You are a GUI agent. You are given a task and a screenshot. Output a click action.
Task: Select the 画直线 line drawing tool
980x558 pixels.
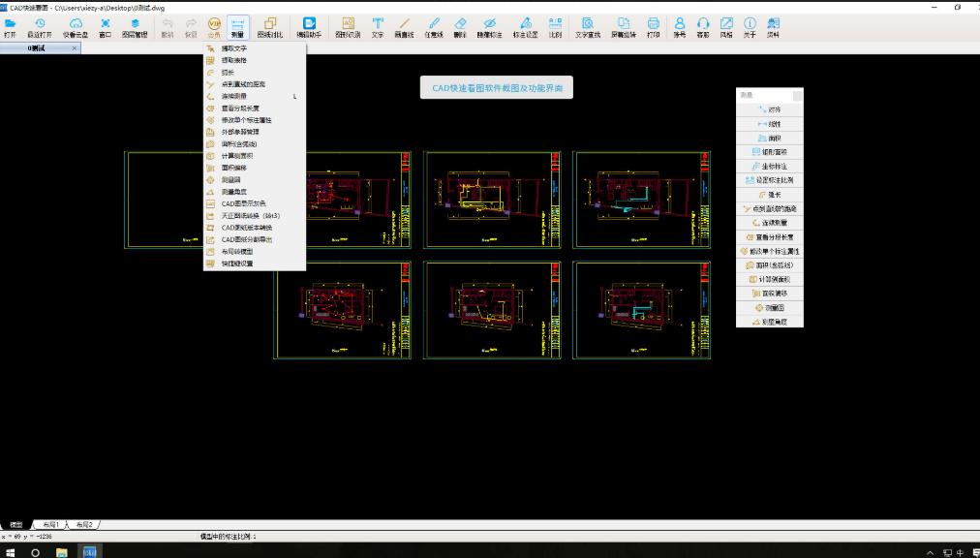pos(403,26)
